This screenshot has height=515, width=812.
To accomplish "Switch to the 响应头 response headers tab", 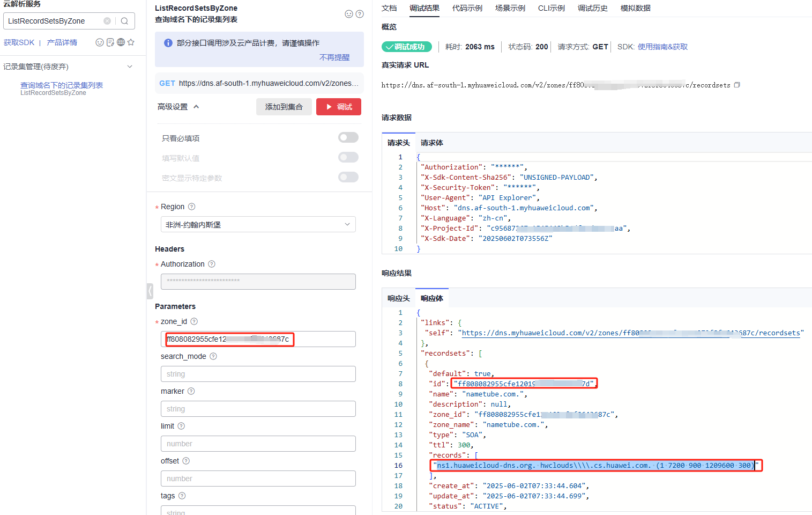I will (x=398, y=298).
